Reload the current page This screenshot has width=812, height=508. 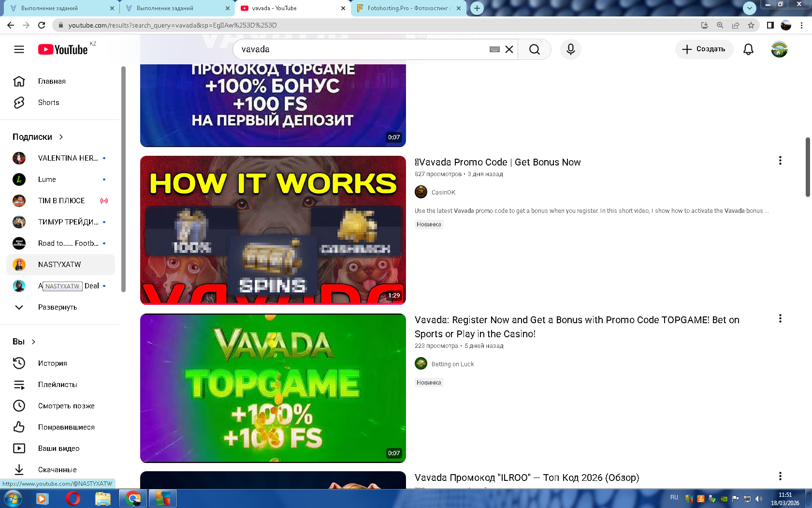tap(42, 25)
